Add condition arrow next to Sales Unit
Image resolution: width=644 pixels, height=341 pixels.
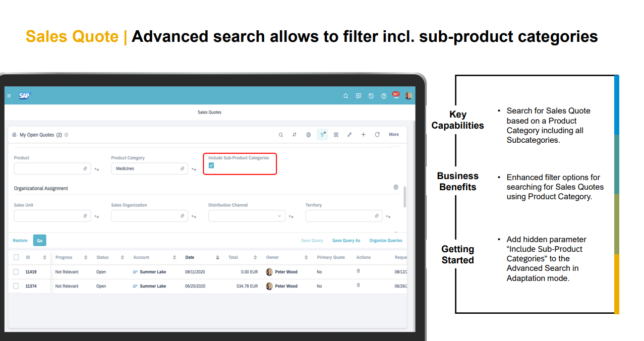tap(97, 217)
